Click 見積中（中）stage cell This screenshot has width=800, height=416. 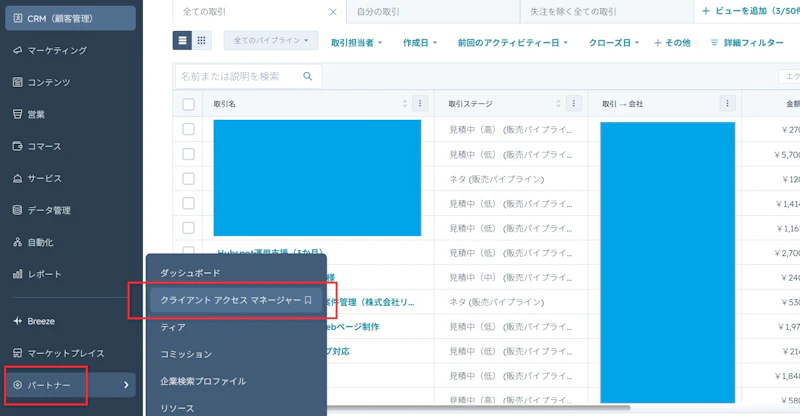(511, 278)
